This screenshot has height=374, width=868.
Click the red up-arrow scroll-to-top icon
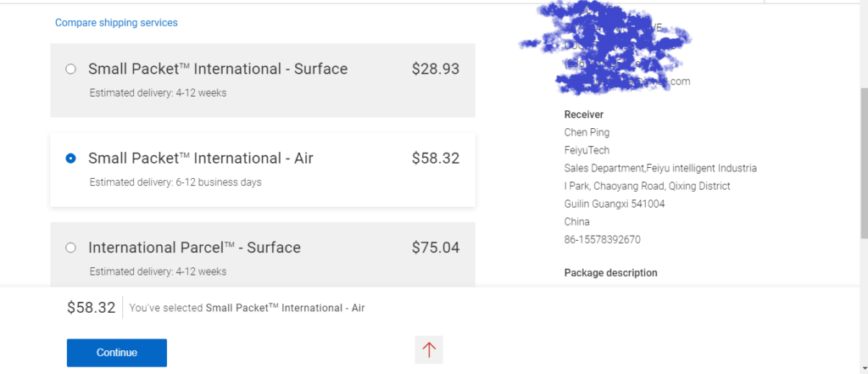click(x=429, y=349)
